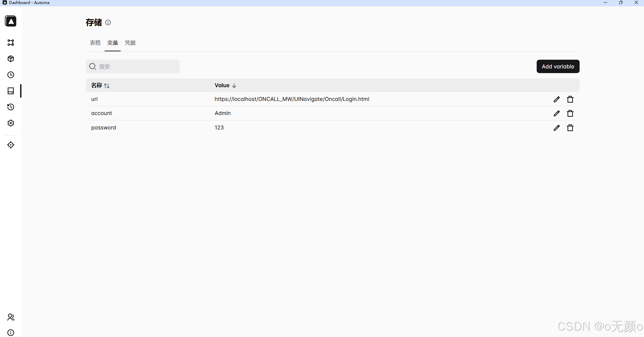Open the Settings gear icon
This screenshot has height=337, width=644.
11,123
